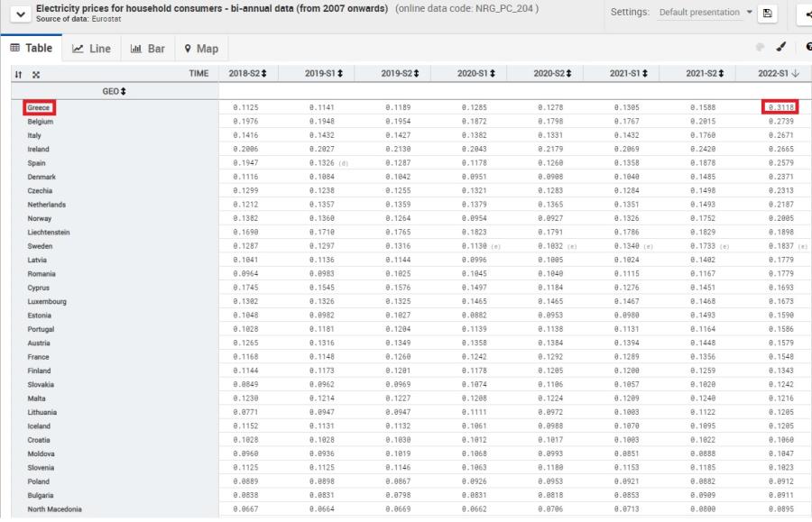Collapse the dataset header chevron button
The image size is (812, 522).
[x=20, y=14]
